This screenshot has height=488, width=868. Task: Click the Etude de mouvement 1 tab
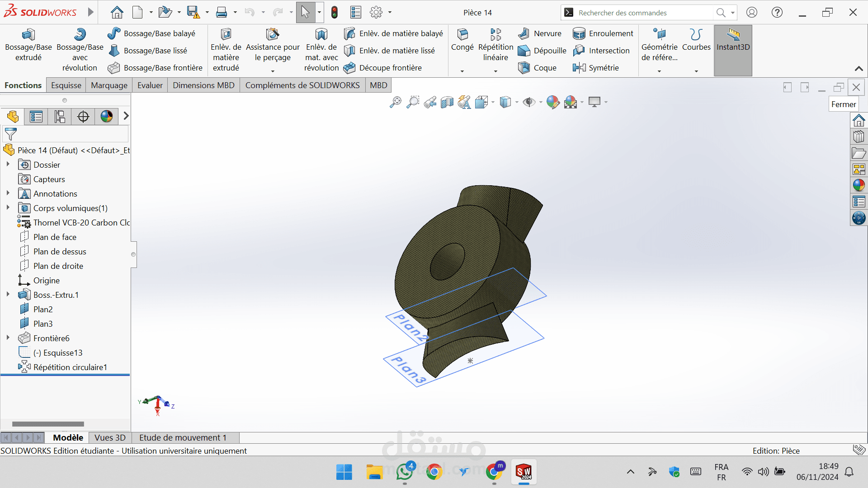183,437
